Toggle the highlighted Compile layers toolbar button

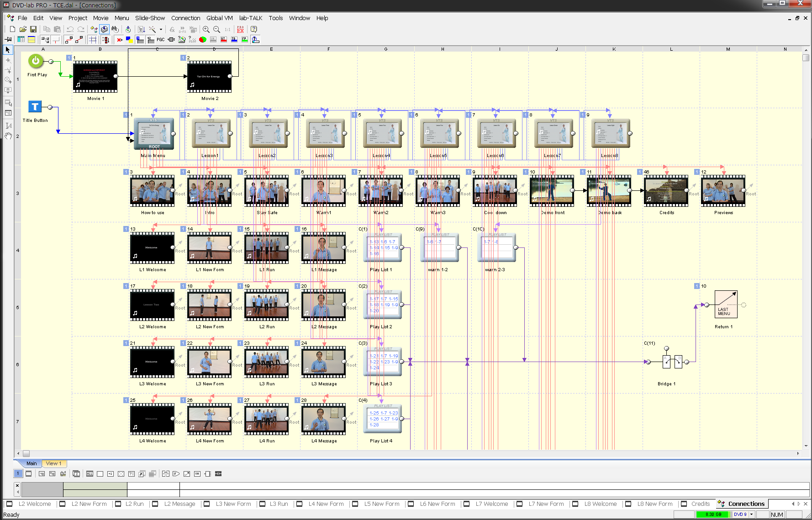(105, 29)
